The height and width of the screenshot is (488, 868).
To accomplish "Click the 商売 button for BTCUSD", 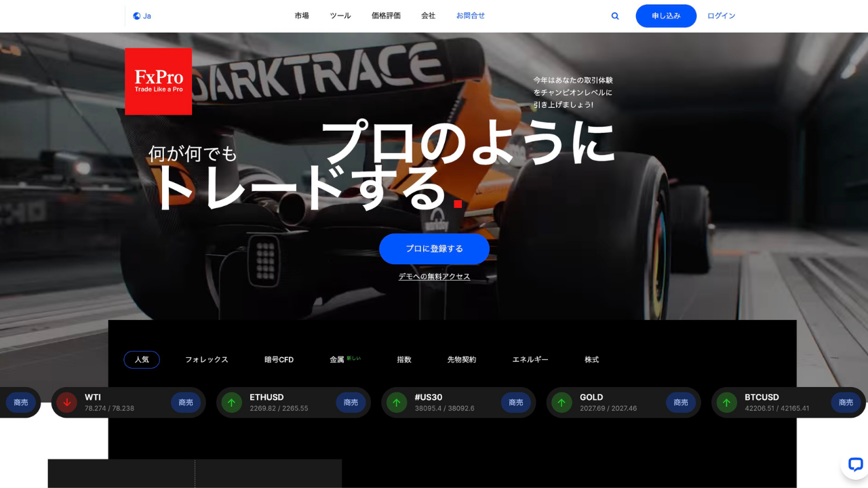I will tap(846, 403).
